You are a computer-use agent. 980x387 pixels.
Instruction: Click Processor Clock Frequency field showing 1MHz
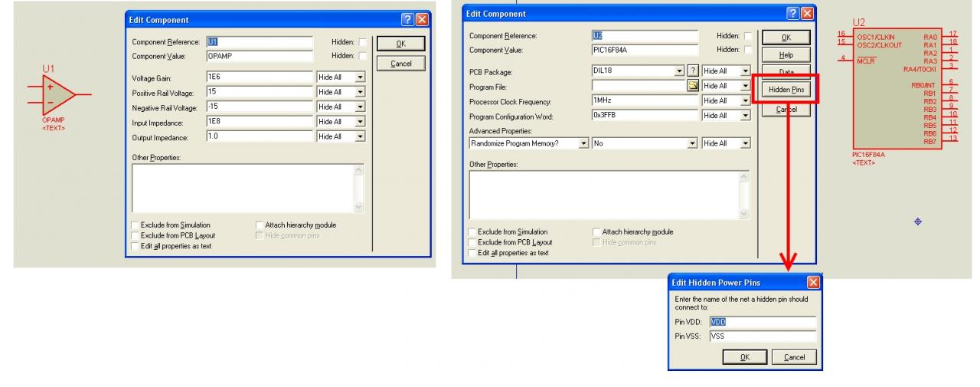pos(645,100)
